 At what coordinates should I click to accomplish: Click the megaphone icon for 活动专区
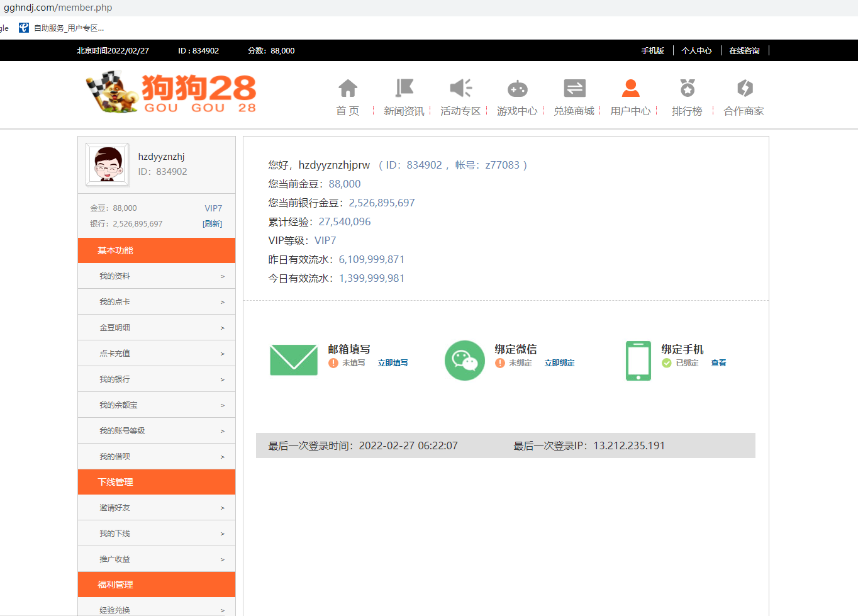click(x=460, y=89)
